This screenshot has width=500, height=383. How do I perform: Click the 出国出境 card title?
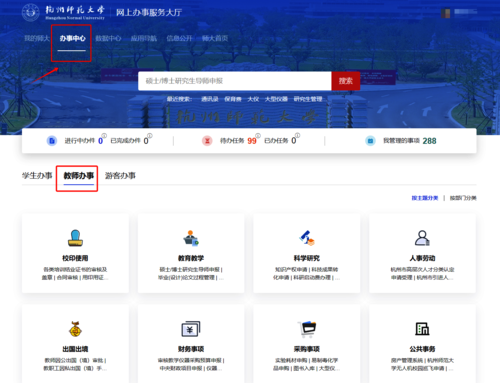[75, 349]
